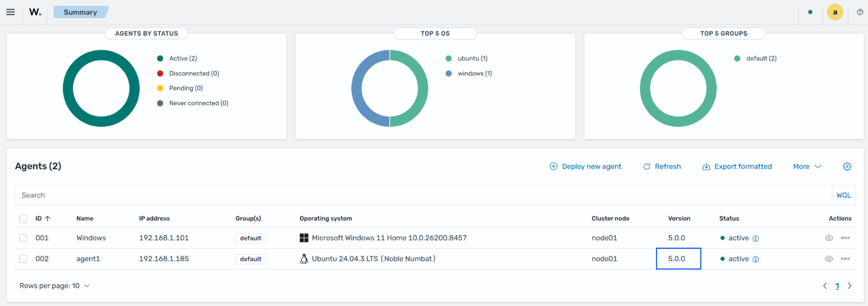Open more actions for agent1
The height and width of the screenshot is (306, 868).
(845, 259)
